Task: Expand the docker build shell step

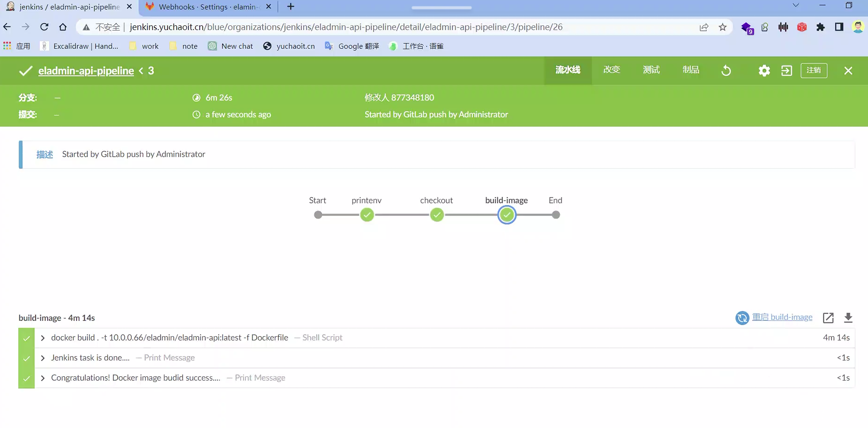Action: (x=43, y=338)
